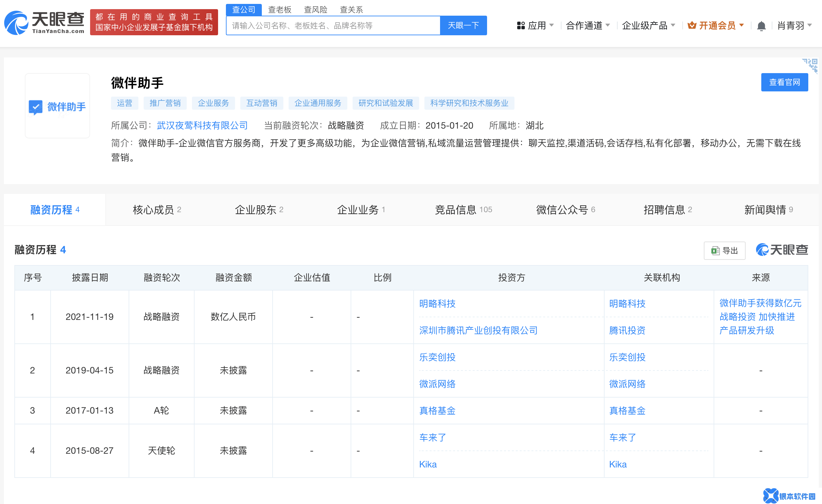Viewport: 822px width, 504px height.
Task: Click the 推广营销 tag
Action: tap(165, 103)
